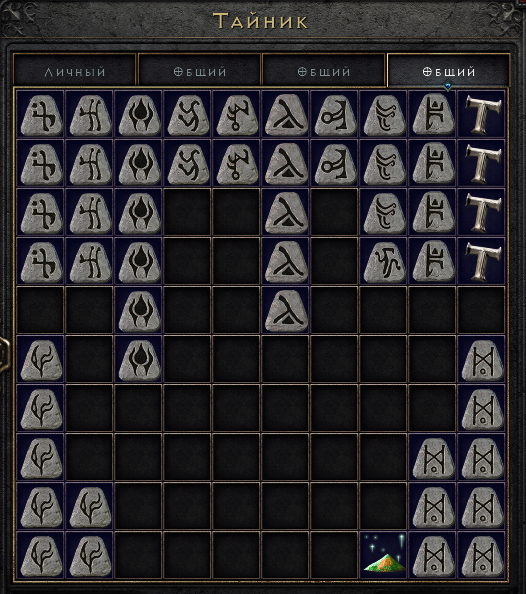This screenshot has width=526, height=594.
Task: Pick up the green-orange gem dust pile
Action: coord(384,555)
